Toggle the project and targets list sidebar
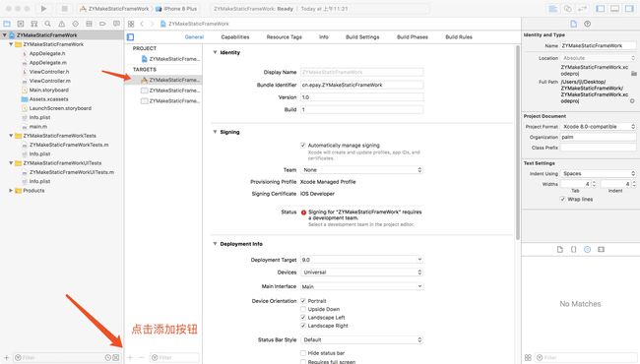 [131, 37]
